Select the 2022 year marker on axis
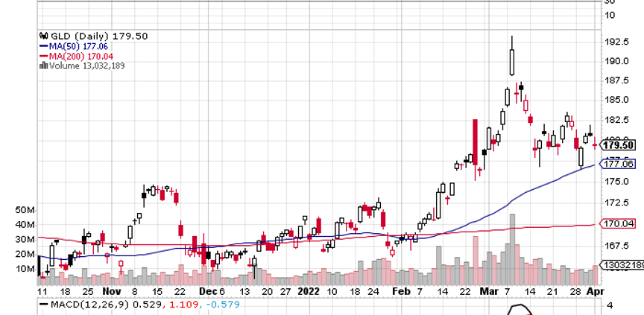 coord(309,292)
